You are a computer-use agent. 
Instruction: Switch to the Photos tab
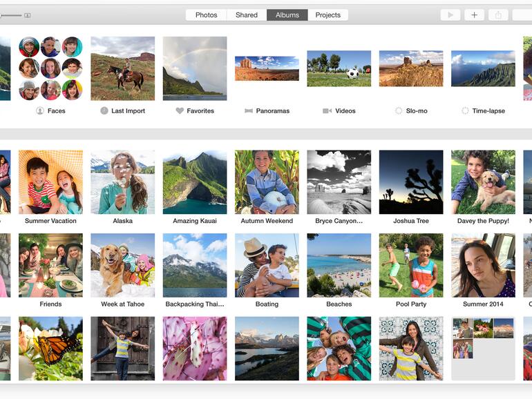pyautogui.click(x=206, y=15)
